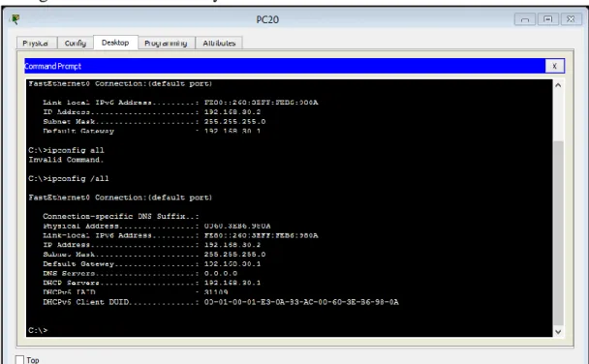This screenshot has width=589, height=364.
Task: Click the 'Invalid Command.' message
Action: (66, 160)
